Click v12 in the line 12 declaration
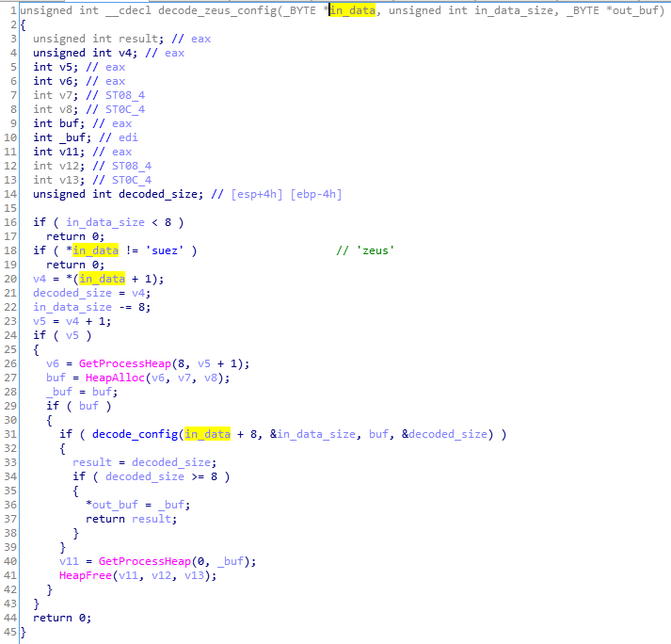This screenshot has height=644, width=671. (70, 166)
